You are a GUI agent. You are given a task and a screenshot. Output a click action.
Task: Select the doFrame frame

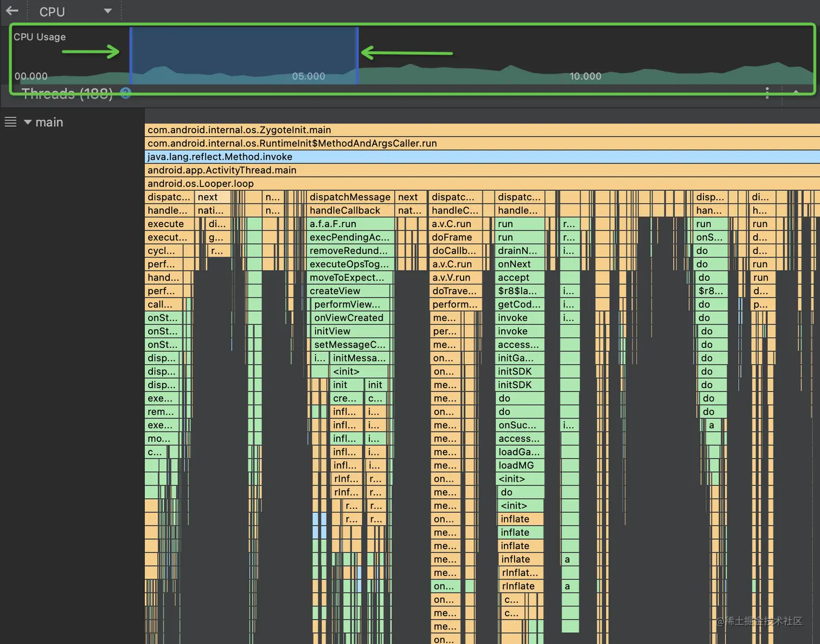[x=455, y=237]
